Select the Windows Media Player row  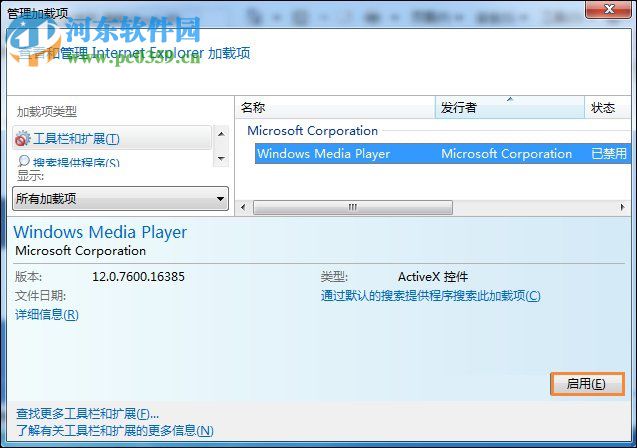point(443,154)
